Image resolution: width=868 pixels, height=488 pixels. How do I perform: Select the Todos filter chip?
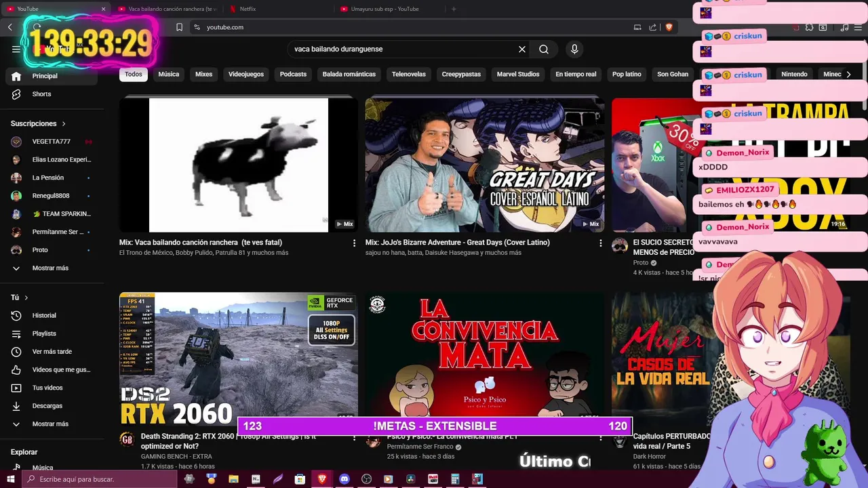[134, 75]
